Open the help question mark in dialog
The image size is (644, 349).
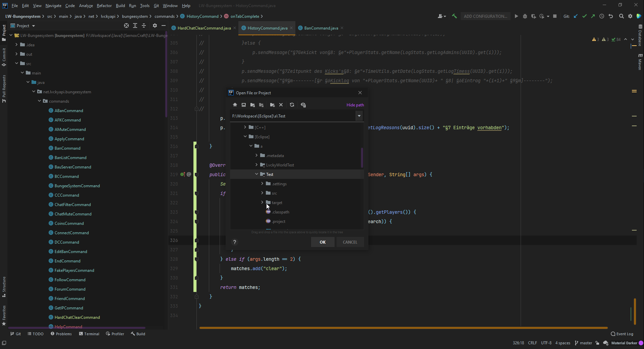(235, 242)
